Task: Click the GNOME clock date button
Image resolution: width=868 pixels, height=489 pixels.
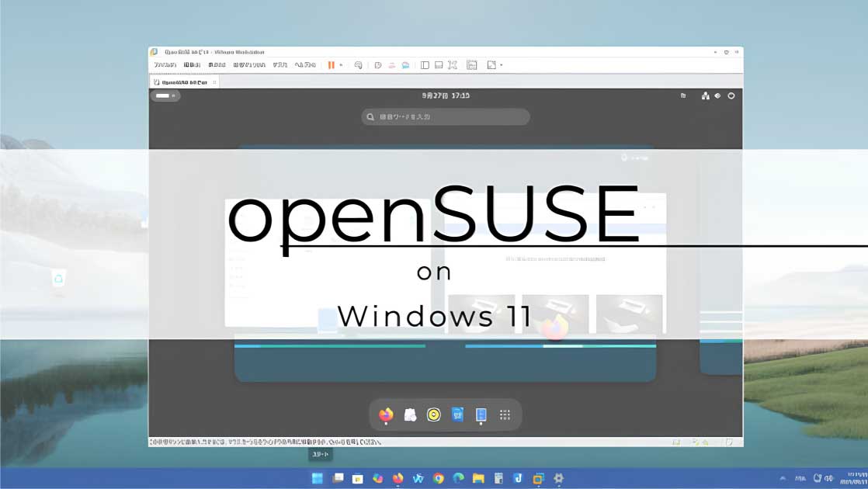Action: pyautogui.click(x=445, y=95)
